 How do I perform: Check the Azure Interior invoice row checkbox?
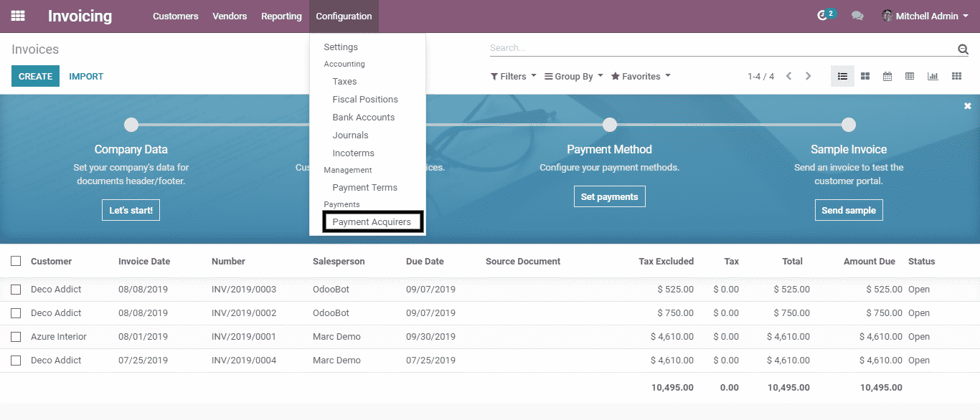(16, 337)
